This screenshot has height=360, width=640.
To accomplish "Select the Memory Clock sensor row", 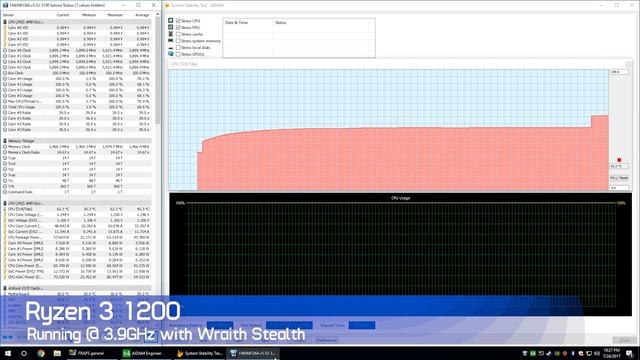I will pyautogui.click(x=77, y=147).
